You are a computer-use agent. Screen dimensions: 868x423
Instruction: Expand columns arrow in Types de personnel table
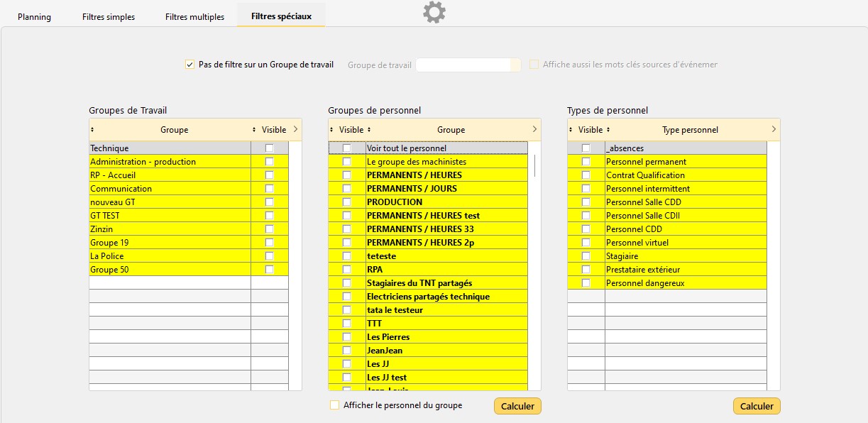(774, 129)
